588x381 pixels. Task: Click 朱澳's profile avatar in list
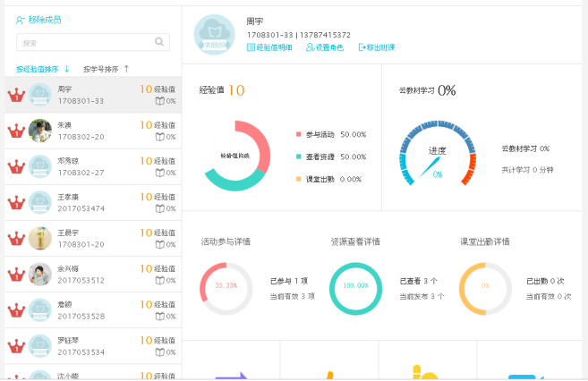pyautogui.click(x=39, y=131)
